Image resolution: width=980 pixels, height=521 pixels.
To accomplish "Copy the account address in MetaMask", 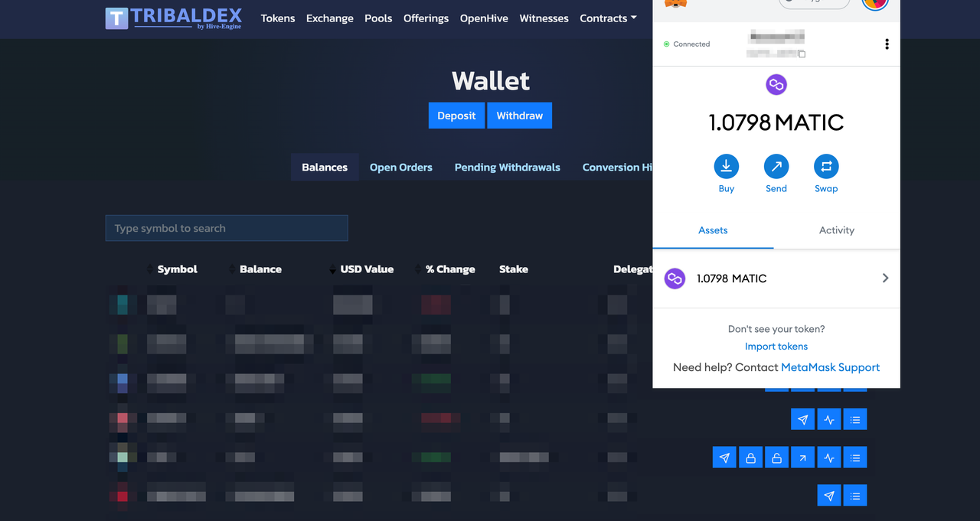I will 802,54.
